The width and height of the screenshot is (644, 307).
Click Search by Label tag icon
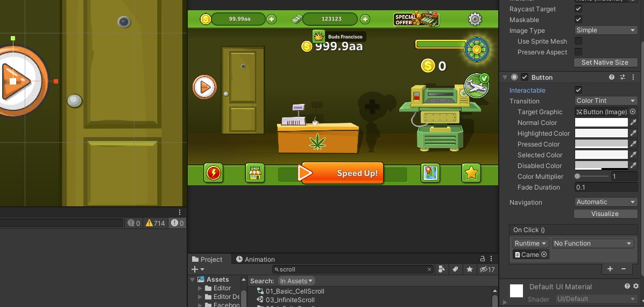[x=455, y=270]
